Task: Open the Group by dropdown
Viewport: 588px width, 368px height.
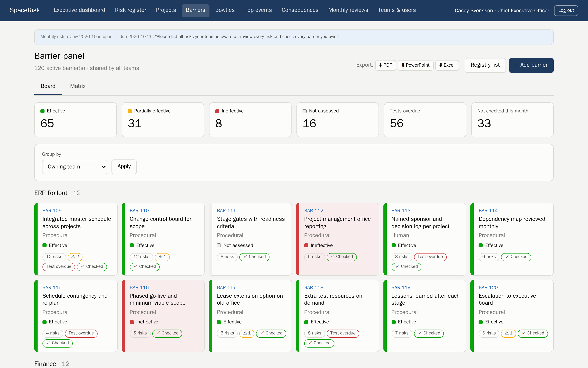Action: pyautogui.click(x=75, y=167)
